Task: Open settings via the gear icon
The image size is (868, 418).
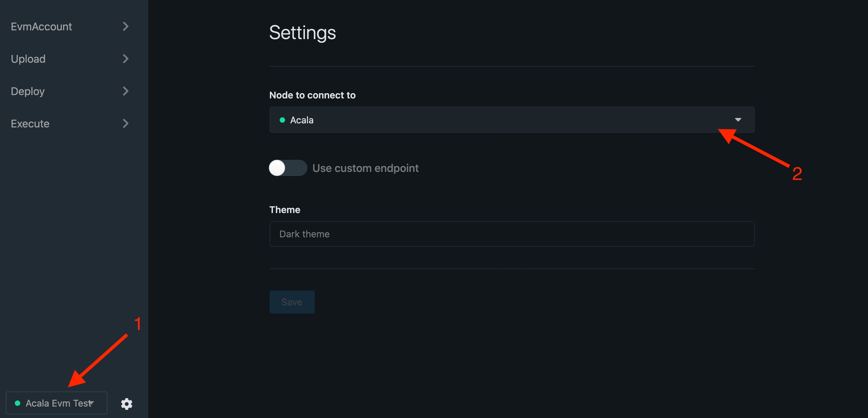Action: (x=127, y=404)
